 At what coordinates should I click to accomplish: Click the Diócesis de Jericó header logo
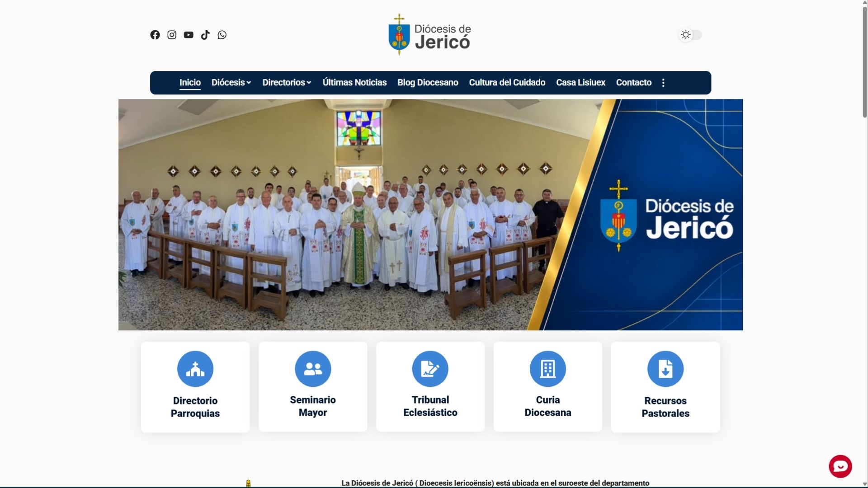[x=429, y=35]
